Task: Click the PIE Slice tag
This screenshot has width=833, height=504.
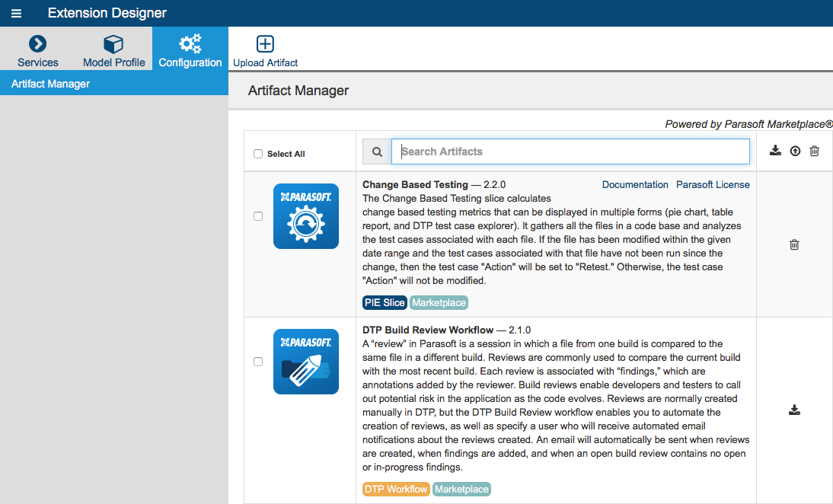Action: pyautogui.click(x=385, y=303)
